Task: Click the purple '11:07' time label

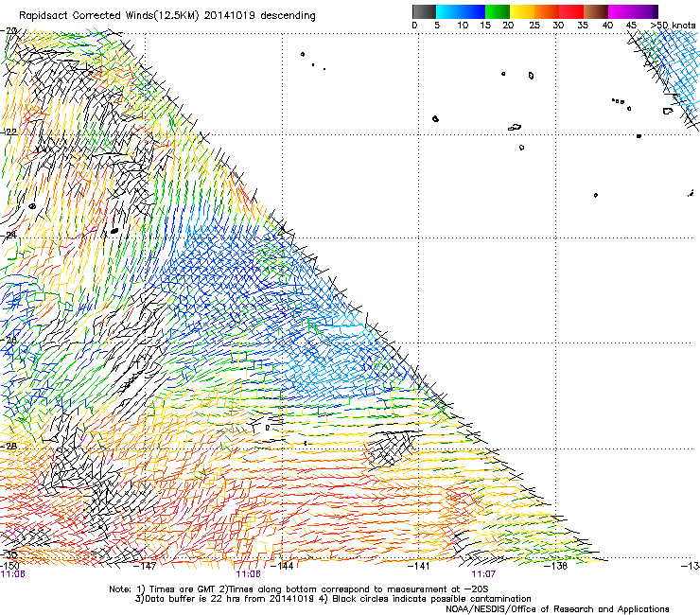Action: (x=483, y=574)
